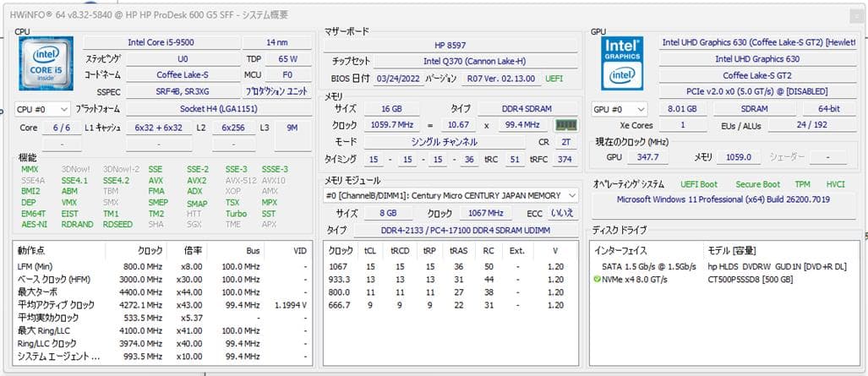Screen dimensions: 868x376
Task: Click the AES-NI feature flag
Action: tap(33, 225)
